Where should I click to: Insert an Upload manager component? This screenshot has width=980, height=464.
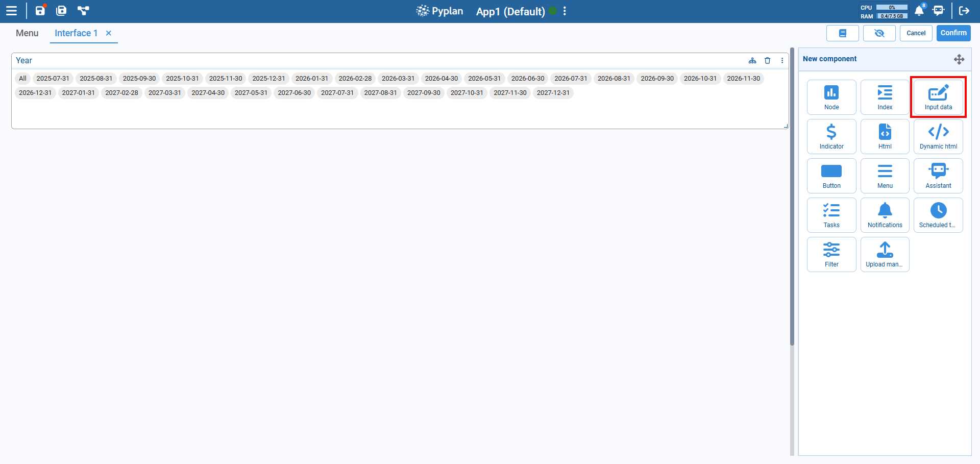pos(885,254)
